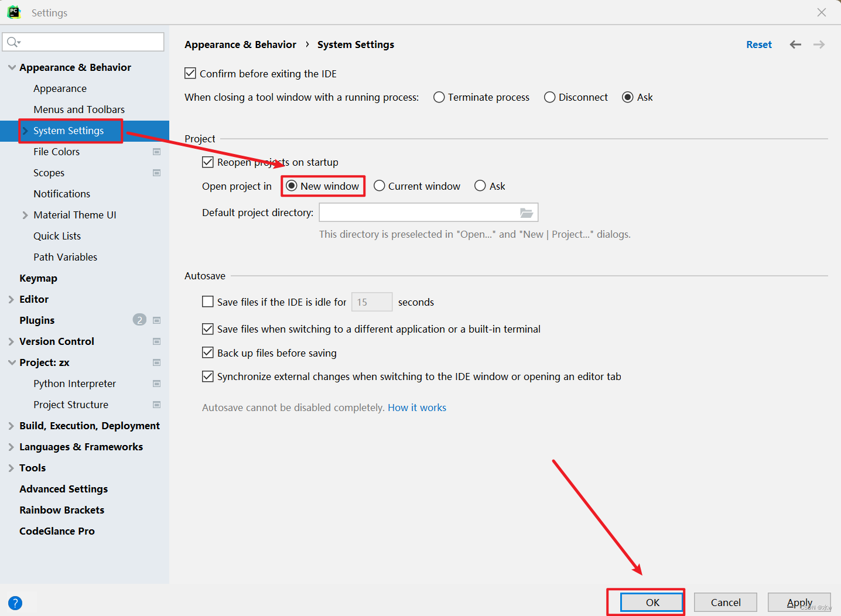
Task: Open Plugins settings page
Action: 37,320
